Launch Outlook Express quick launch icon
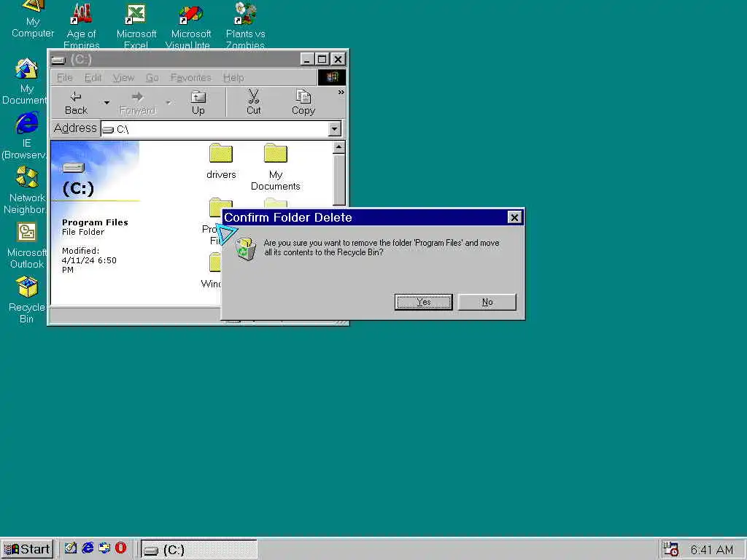Screen dimensions: 747x560 click(104, 548)
